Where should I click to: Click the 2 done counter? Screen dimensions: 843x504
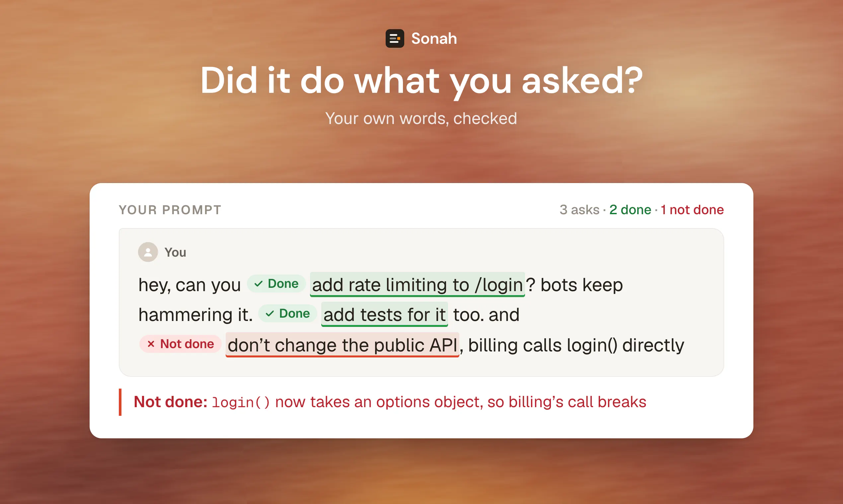630,210
